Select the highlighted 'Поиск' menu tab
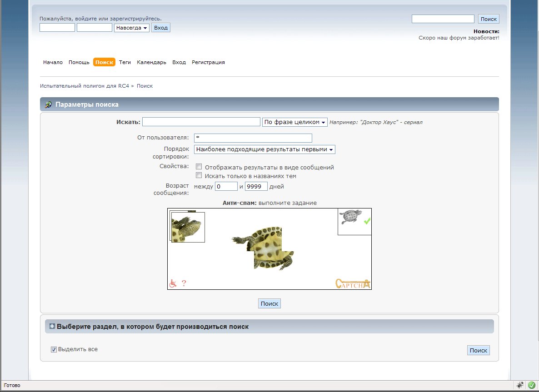The image size is (539, 392). tap(104, 62)
